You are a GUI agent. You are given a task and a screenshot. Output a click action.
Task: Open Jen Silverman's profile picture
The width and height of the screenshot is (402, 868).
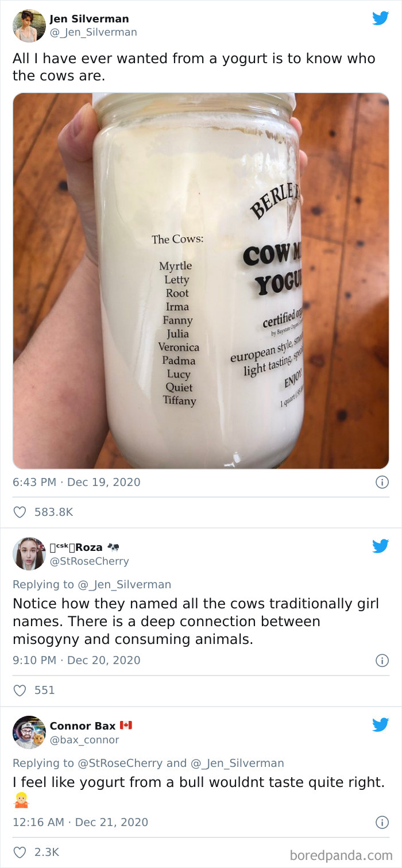click(x=29, y=26)
